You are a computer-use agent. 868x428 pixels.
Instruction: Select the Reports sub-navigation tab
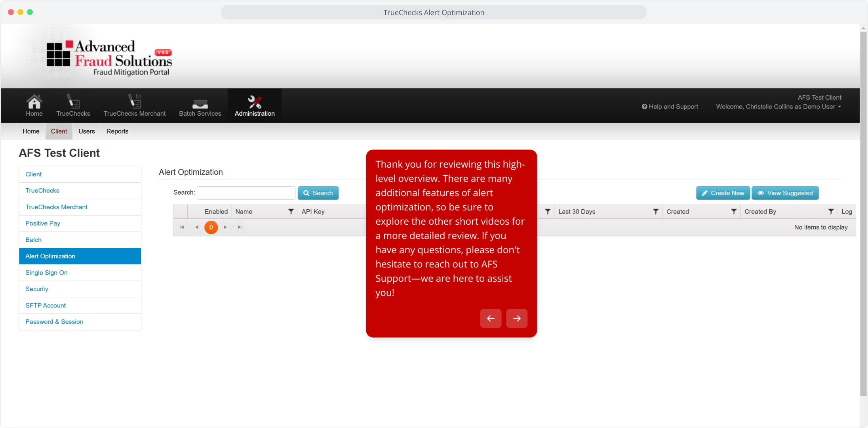pos(117,131)
